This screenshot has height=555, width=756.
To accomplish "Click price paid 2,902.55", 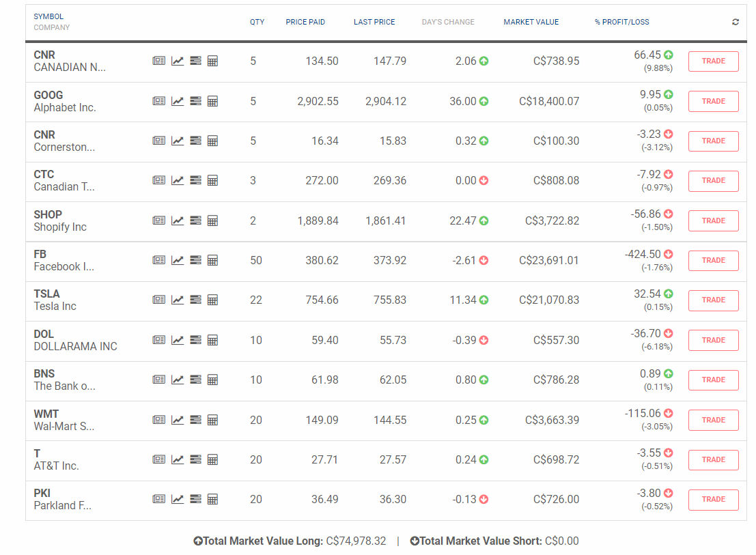I will 318,101.
